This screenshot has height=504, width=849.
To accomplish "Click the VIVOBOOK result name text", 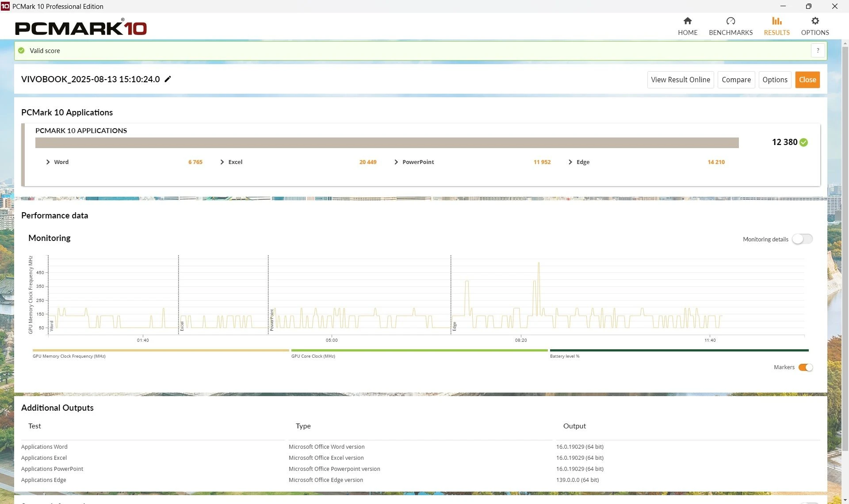I will pos(91,79).
